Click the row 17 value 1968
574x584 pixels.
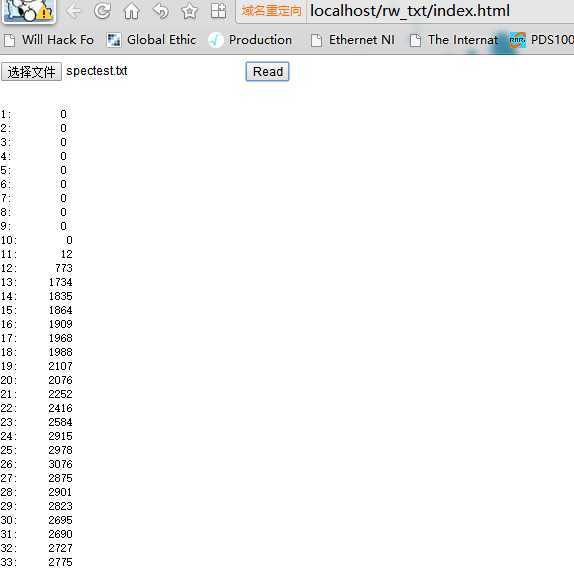(x=61, y=338)
